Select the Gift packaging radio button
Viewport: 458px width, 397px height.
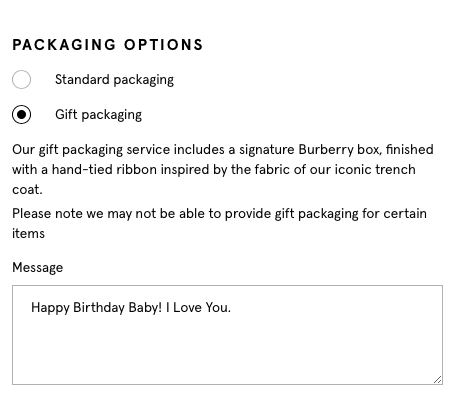point(22,115)
